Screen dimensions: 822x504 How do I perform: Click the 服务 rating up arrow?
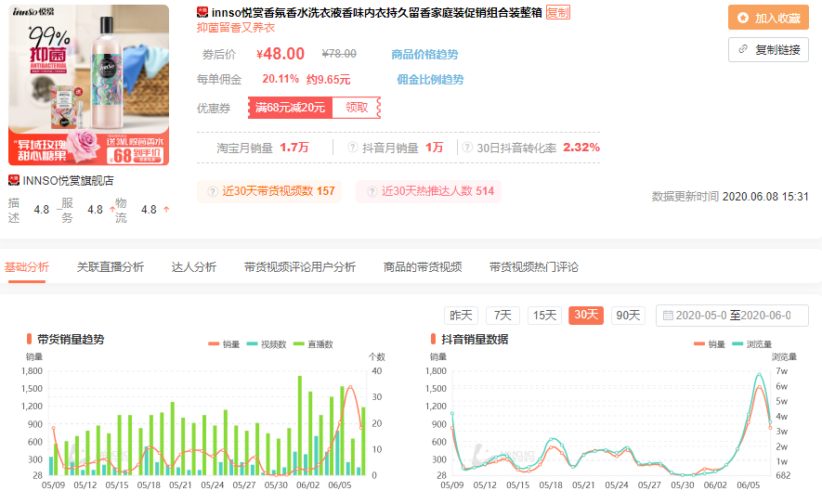(x=111, y=209)
